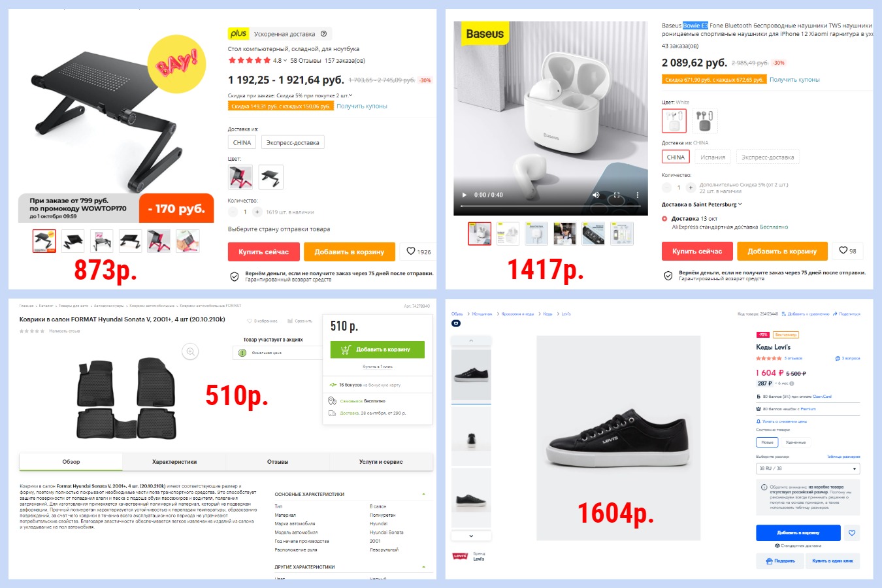This screenshot has width=882, height=588.
Task: Click help icon next to Ускоренная доставка
Action: tap(323, 33)
